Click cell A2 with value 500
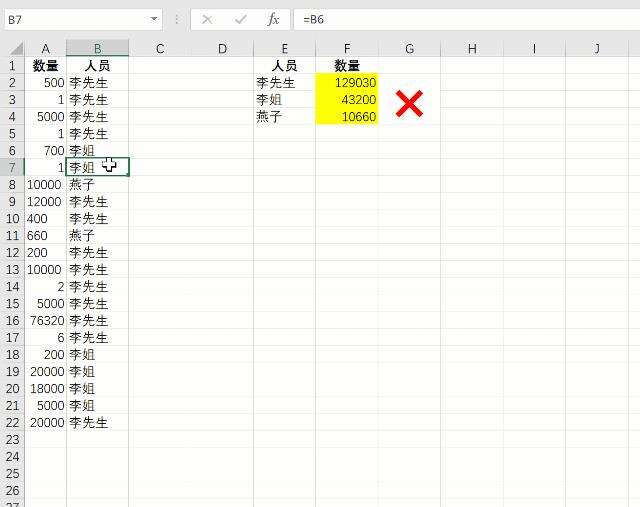640x507 pixels. [x=46, y=82]
